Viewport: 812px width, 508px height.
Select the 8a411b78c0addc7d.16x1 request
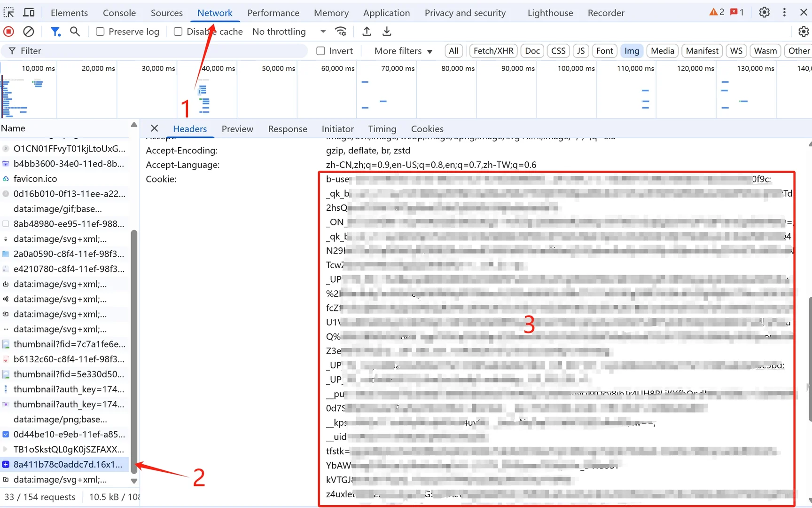(x=65, y=464)
